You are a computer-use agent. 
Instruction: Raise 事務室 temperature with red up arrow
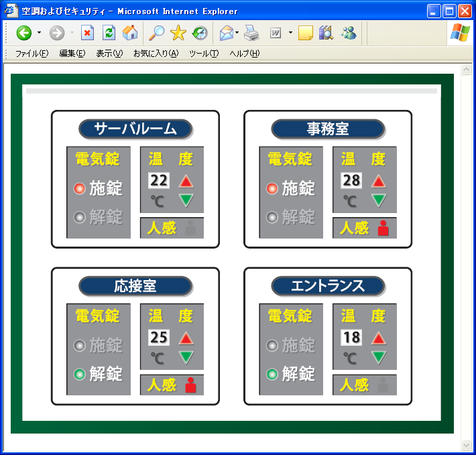[x=379, y=182]
